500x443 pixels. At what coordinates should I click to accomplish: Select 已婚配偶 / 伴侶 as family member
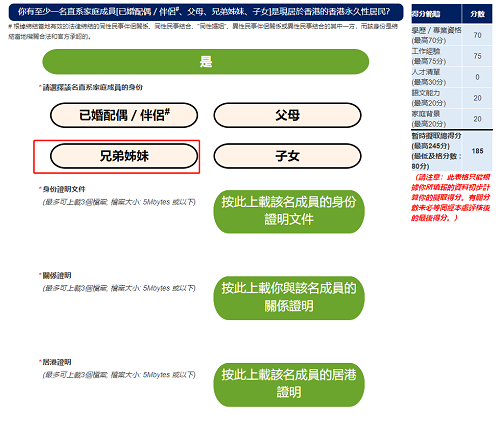[124, 115]
